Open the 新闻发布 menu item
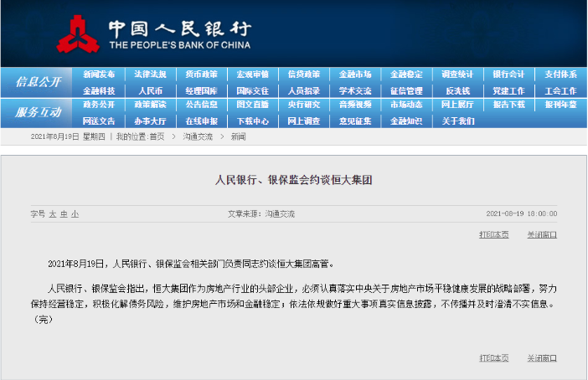The height and width of the screenshot is (380, 588). point(99,74)
